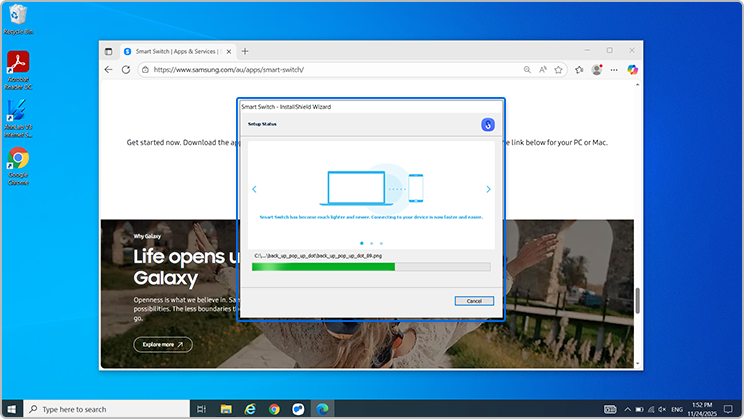This screenshot has height=419, width=744.
Task: Select the first carousel dot indicator
Action: 361,243
